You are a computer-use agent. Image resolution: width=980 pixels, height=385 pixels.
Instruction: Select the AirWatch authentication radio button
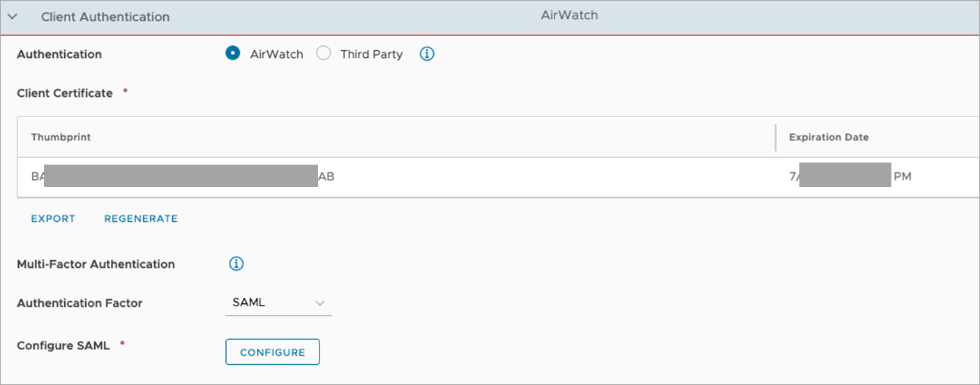[233, 54]
